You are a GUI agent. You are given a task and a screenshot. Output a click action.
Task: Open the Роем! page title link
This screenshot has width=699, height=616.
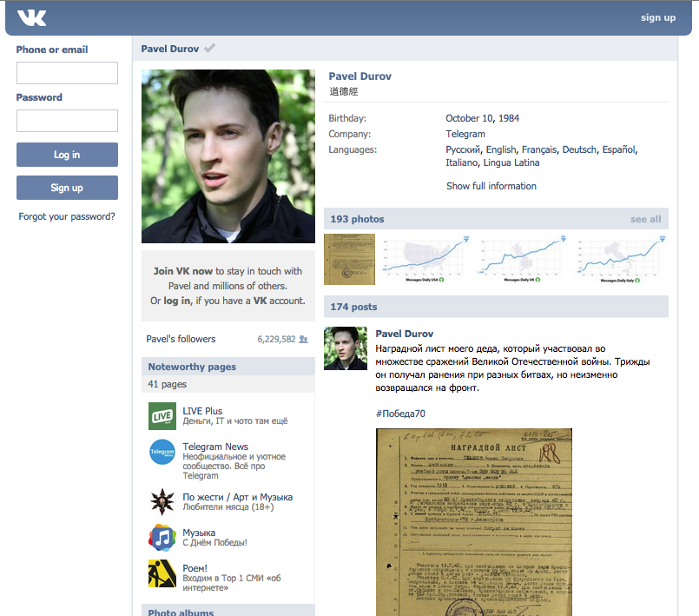click(x=195, y=568)
